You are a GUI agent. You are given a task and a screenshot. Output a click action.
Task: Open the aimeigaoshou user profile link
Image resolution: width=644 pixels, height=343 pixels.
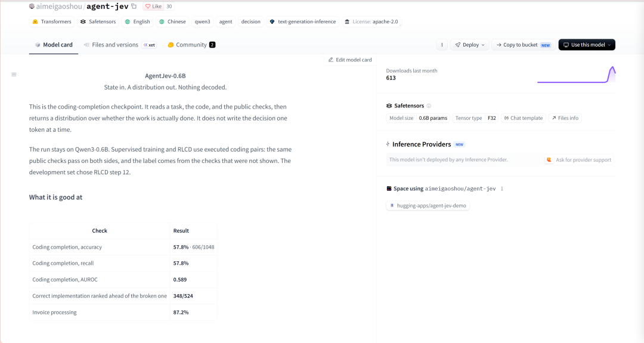[x=58, y=6]
